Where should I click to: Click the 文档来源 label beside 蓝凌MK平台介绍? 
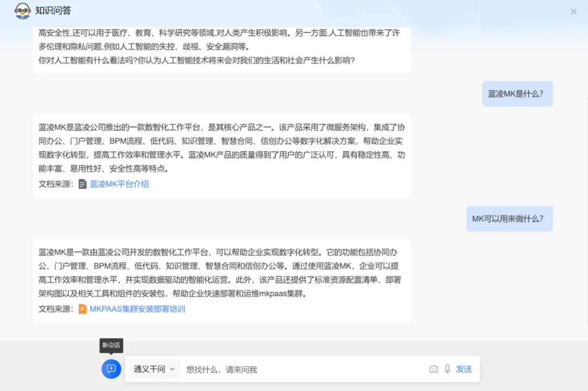click(56, 184)
